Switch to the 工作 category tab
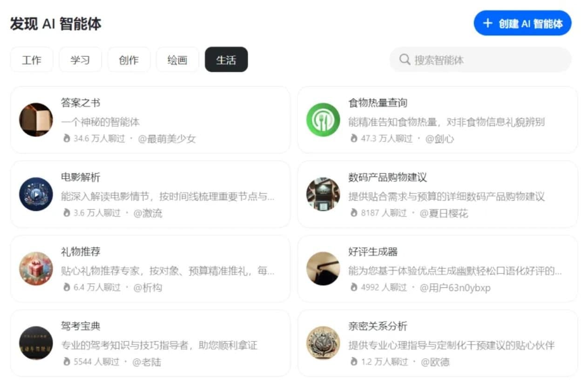 point(32,60)
